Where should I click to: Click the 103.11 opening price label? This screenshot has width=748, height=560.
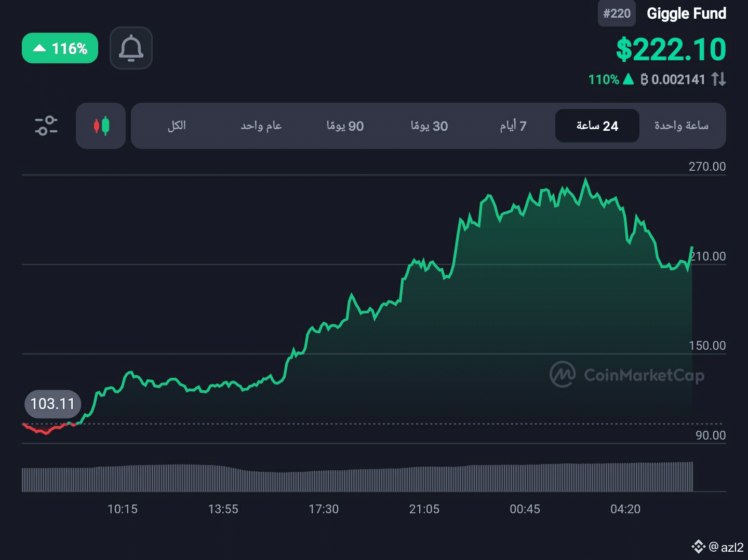52,404
